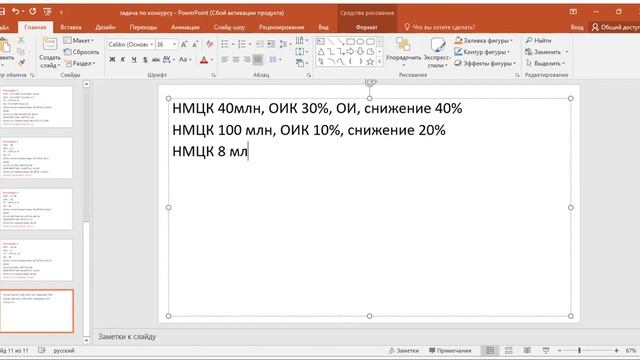Select the triangle shape in shapes gallery
The height and width of the screenshot is (360, 640).
tap(321, 52)
